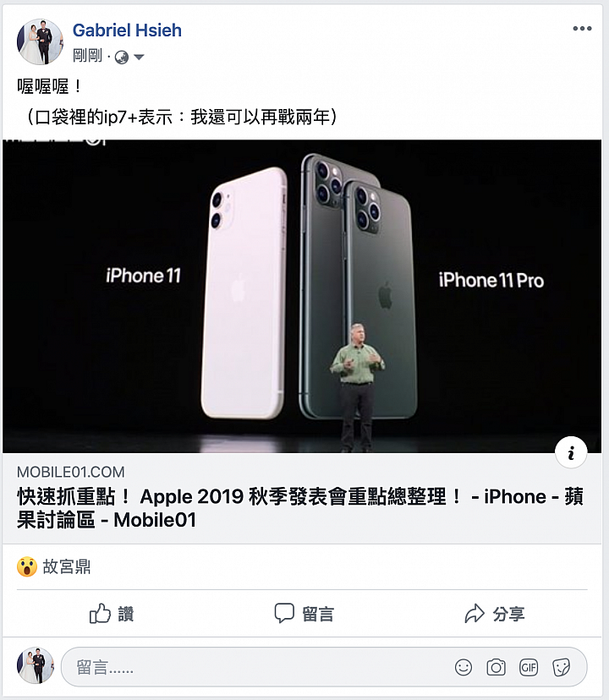Click the 剛剛 post timestamp

[87, 57]
